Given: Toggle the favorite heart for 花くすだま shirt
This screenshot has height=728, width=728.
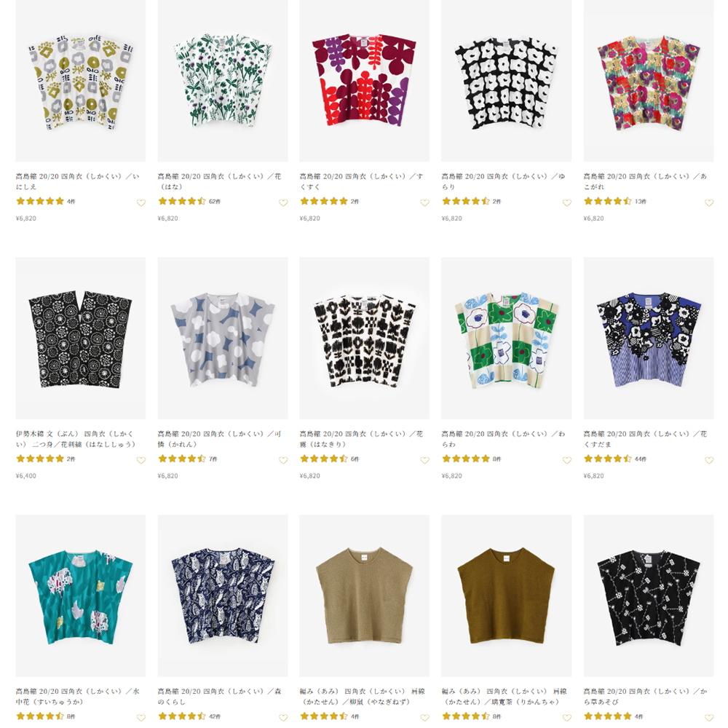Looking at the screenshot, I should point(708,460).
